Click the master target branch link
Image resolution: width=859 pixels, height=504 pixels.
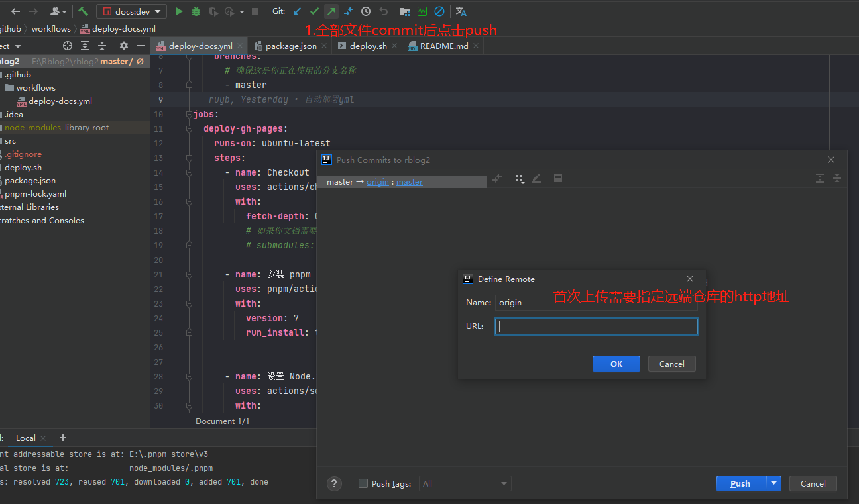(410, 182)
